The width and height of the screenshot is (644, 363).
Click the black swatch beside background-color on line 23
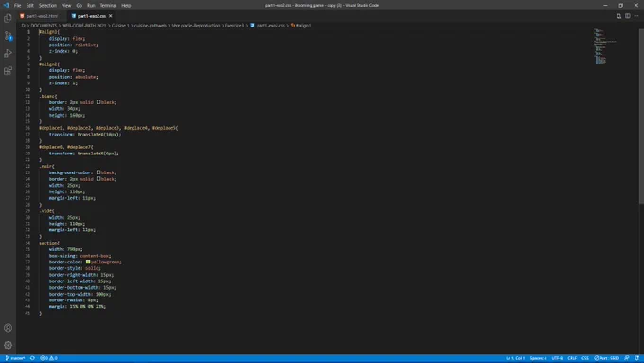[98, 172]
